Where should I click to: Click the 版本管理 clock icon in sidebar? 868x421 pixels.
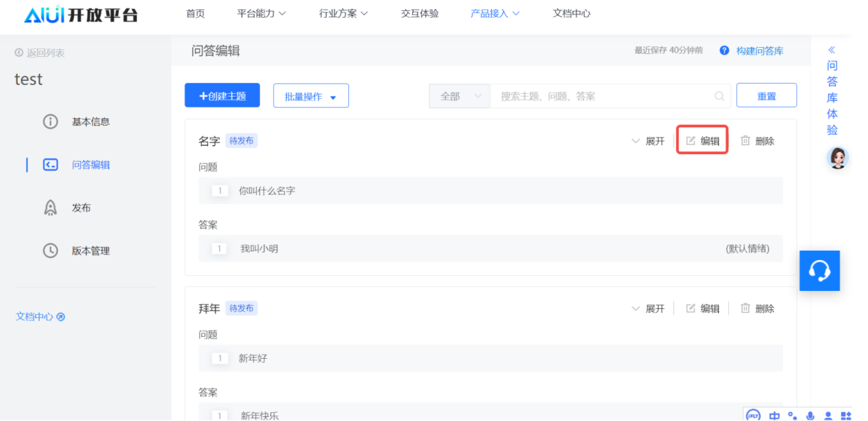[x=51, y=251]
